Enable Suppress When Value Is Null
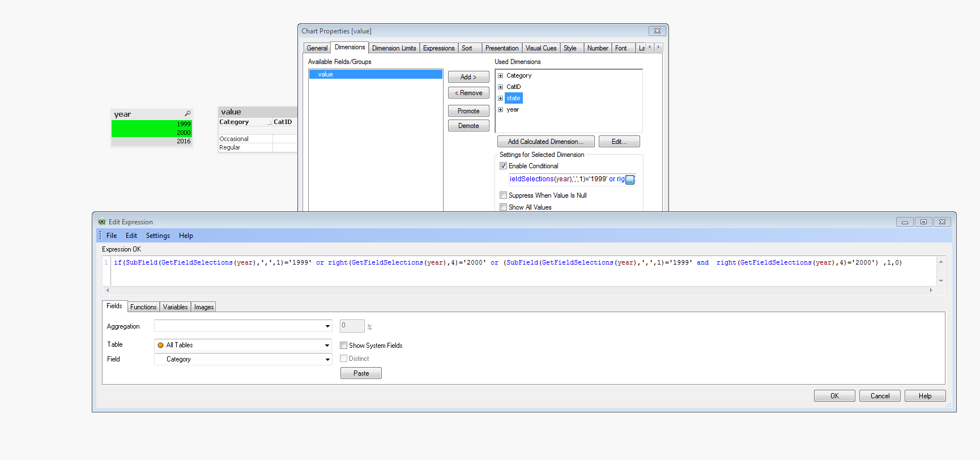This screenshot has width=980, height=460. (x=503, y=195)
